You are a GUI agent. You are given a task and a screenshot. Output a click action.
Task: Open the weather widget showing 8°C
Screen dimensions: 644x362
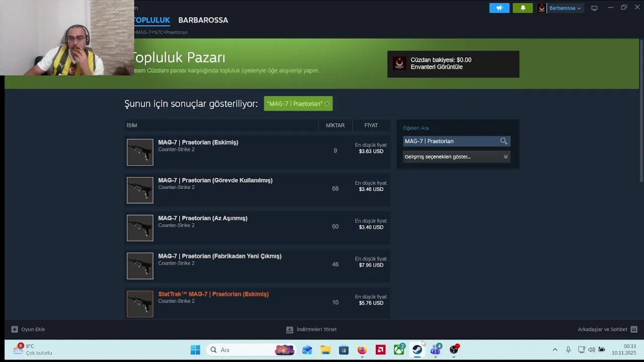[x=33, y=349]
